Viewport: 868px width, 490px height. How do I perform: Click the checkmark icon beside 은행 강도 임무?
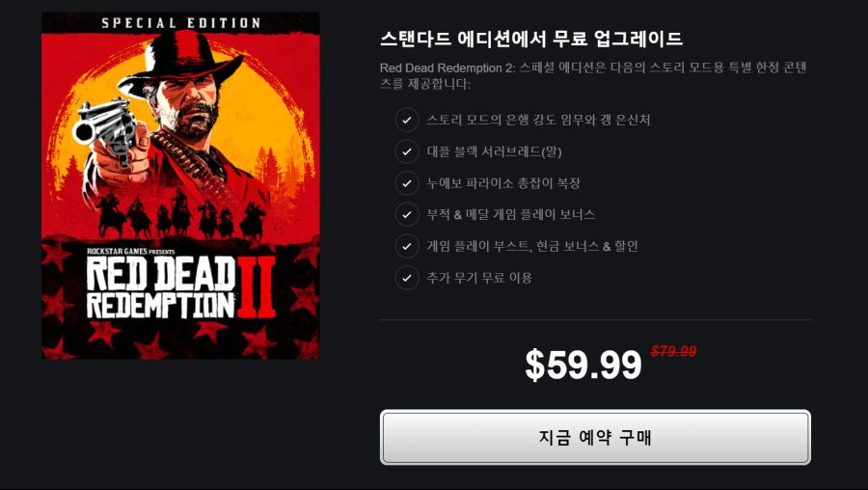tap(407, 120)
